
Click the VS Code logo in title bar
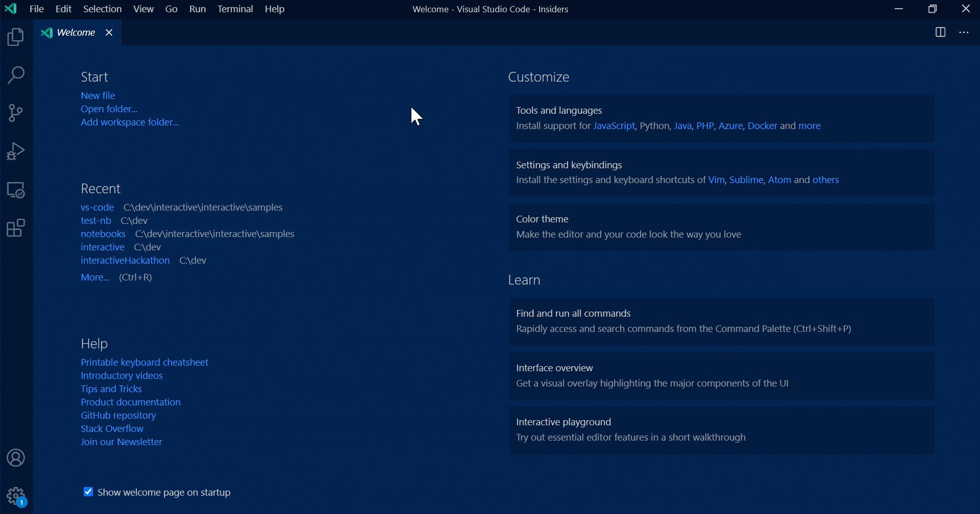click(11, 9)
